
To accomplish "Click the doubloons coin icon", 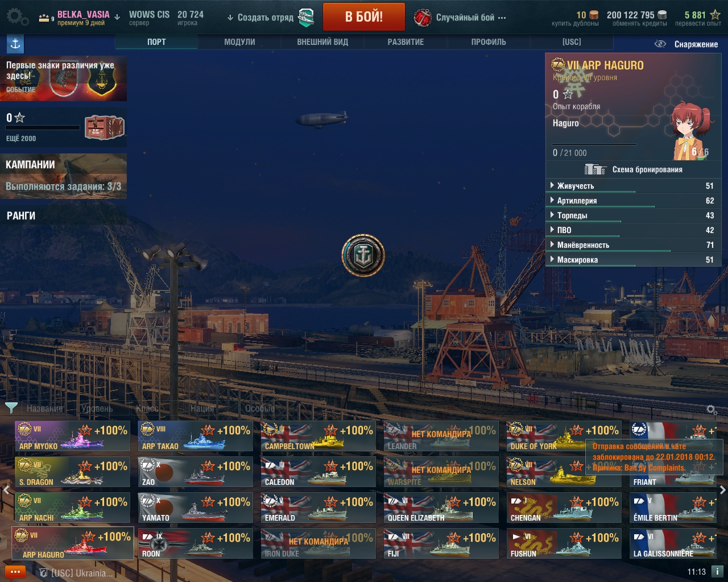I will pyautogui.click(x=593, y=15).
